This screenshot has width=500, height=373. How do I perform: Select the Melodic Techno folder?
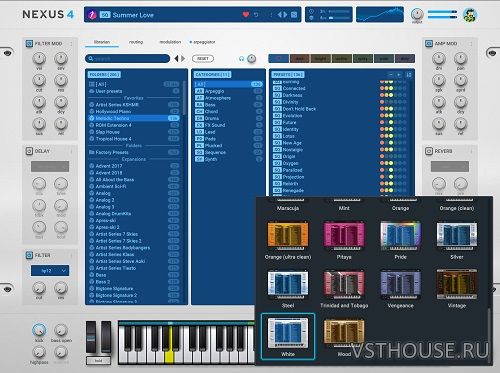pos(134,118)
